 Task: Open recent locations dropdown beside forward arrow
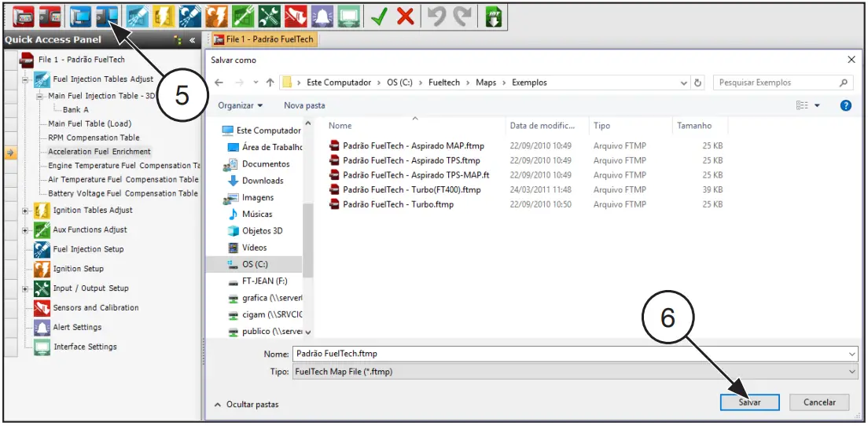click(256, 83)
